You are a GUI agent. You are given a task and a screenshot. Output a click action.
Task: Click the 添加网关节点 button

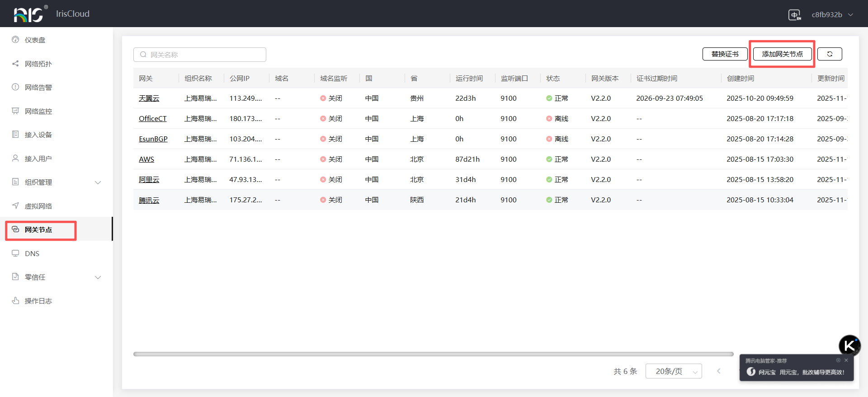[782, 54]
